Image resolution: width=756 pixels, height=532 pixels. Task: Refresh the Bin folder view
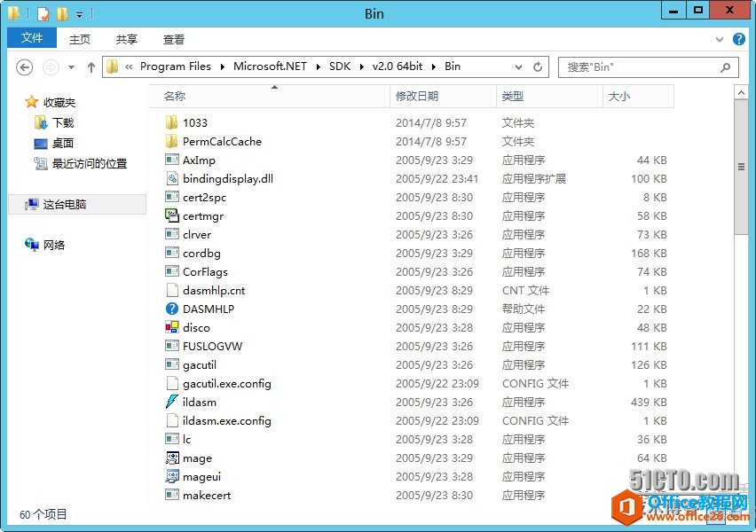pos(538,67)
